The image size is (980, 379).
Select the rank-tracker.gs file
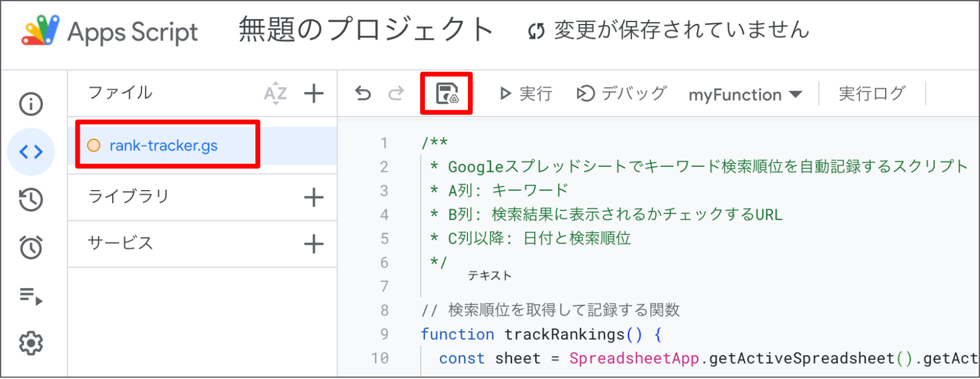coord(202,146)
